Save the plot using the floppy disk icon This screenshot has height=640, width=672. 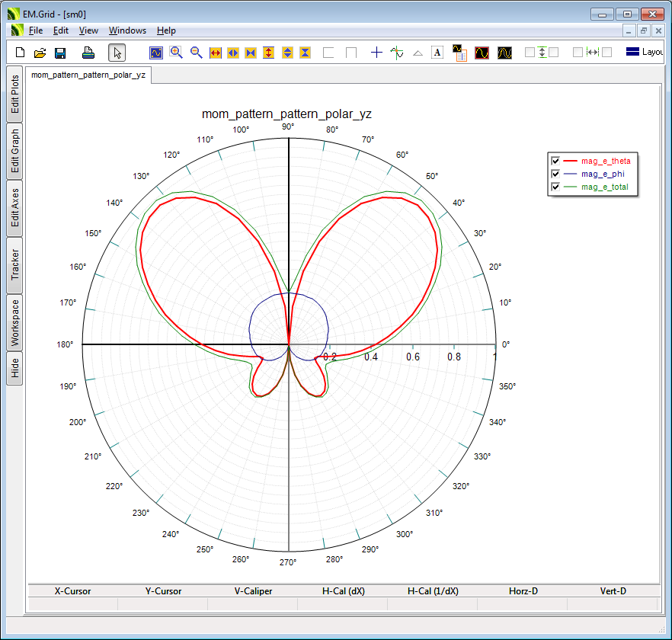pyautogui.click(x=60, y=53)
